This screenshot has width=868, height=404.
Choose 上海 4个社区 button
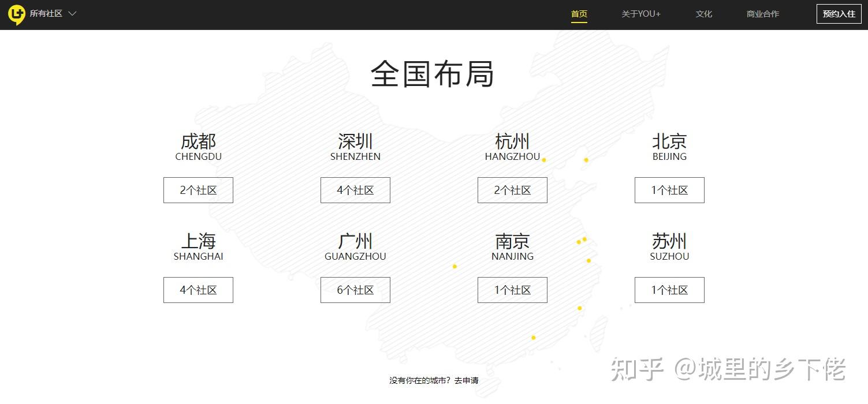(x=198, y=290)
